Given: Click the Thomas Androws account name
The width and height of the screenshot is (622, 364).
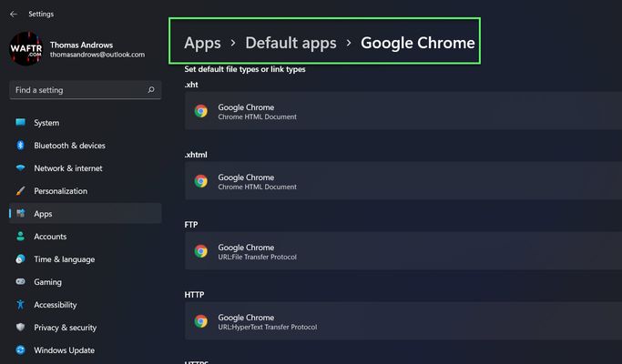Looking at the screenshot, I should click(81, 45).
